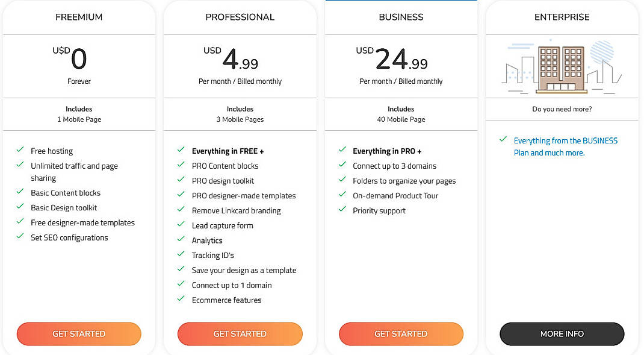Screen dimensions: 644x355
Task: Click the checkmark beside Free hosting
Action: (x=20, y=149)
